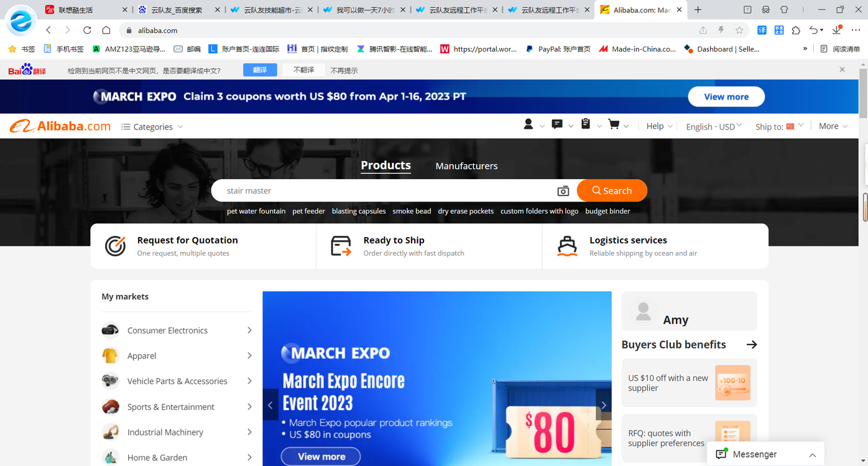868x466 pixels.
Task: Reload page with browser refresh icon
Action: coord(87,30)
